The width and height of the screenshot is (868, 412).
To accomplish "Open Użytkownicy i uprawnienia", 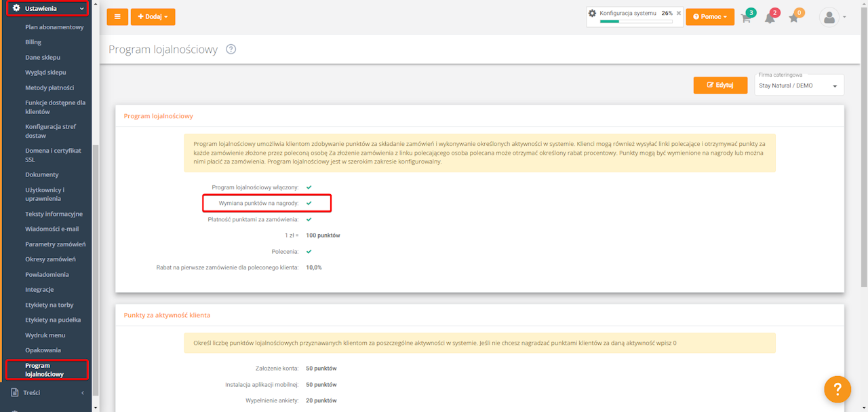I will [45, 194].
